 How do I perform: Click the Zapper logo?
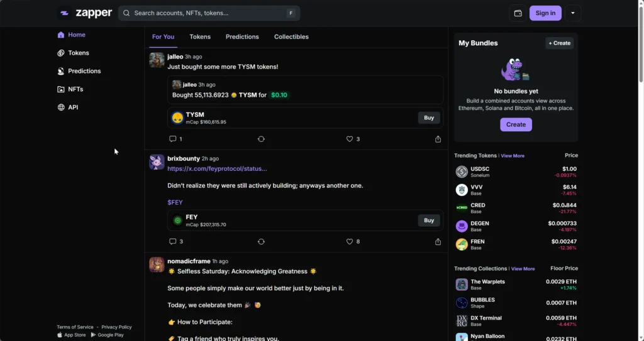click(85, 13)
